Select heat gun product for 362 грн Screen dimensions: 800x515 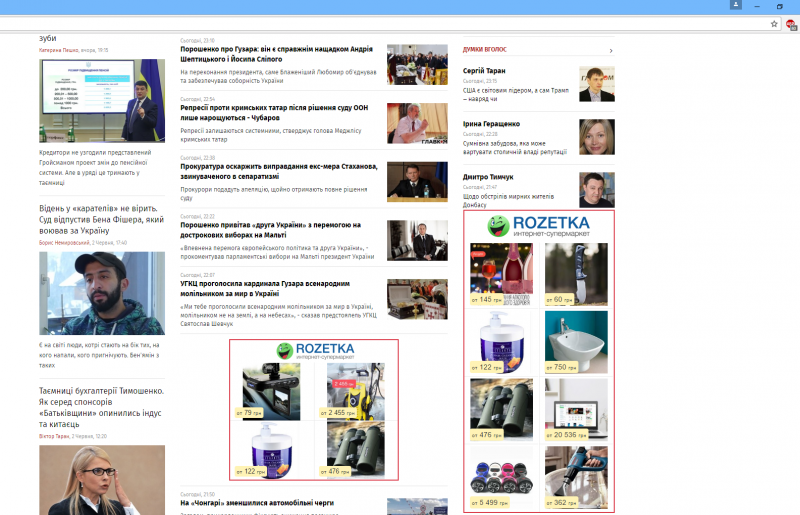click(576, 477)
